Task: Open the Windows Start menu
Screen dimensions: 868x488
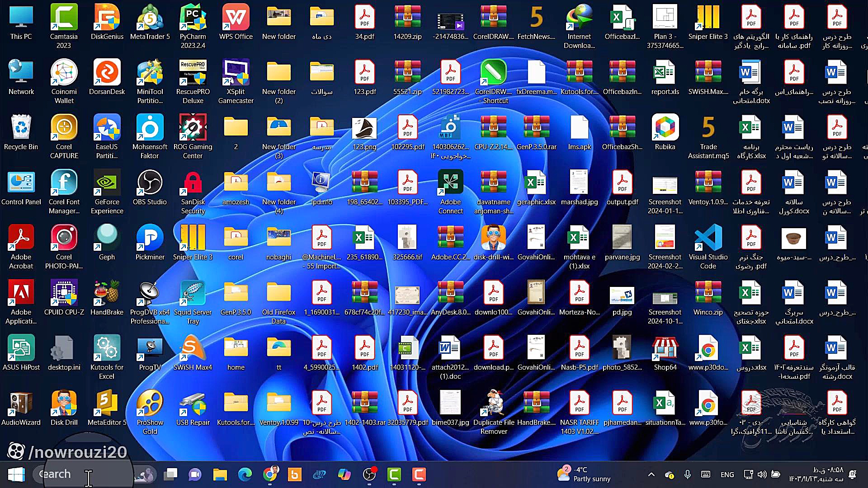Action: click(x=16, y=474)
